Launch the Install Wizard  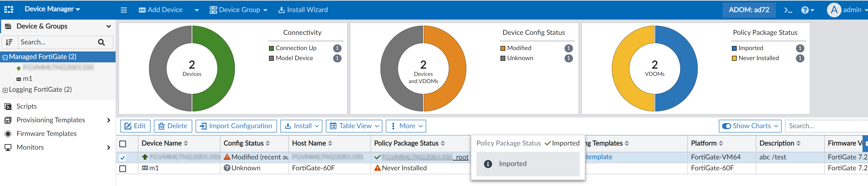click(x=303, y=10)
